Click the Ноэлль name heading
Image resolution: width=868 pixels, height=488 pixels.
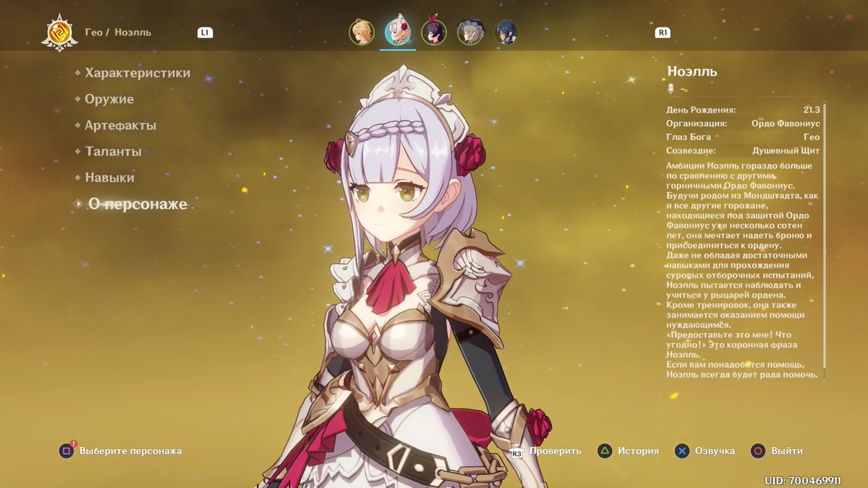[692, 72]
